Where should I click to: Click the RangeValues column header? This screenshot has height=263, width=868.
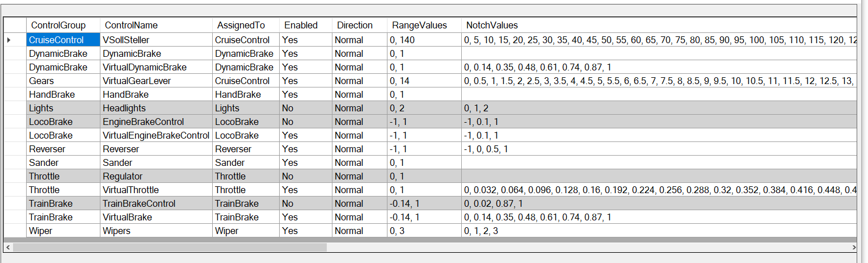tap(419, 25)
